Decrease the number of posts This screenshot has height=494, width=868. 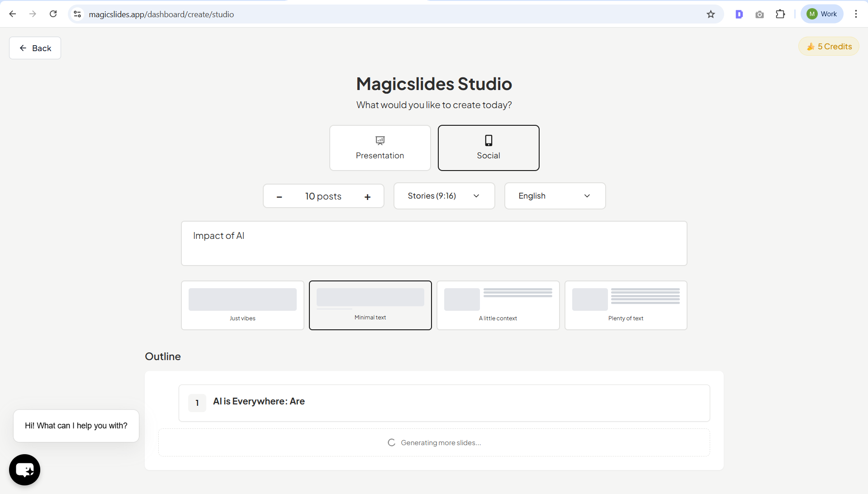point(279,196)
